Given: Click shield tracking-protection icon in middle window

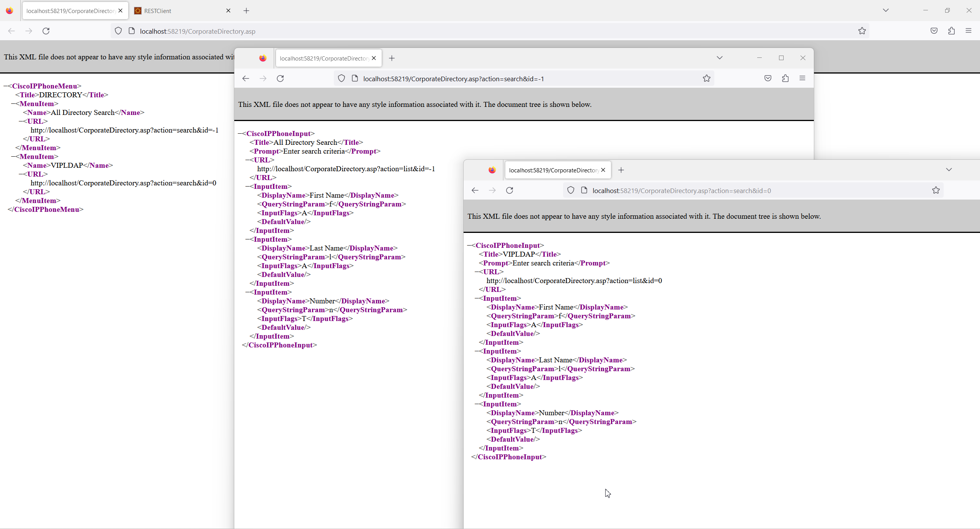Looking at the screenshot, I should [x=341, y=79].
